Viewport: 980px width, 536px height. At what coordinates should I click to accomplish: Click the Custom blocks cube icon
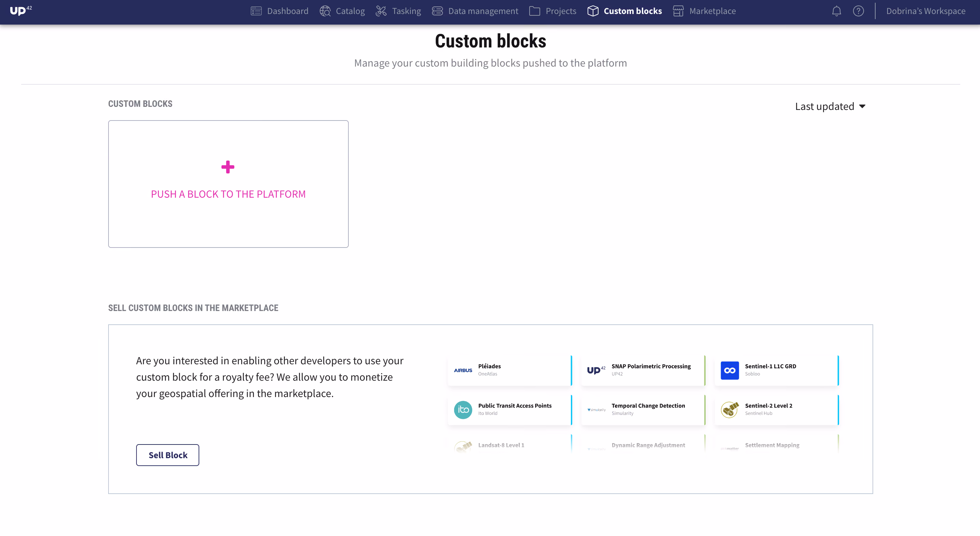[593, 11]
